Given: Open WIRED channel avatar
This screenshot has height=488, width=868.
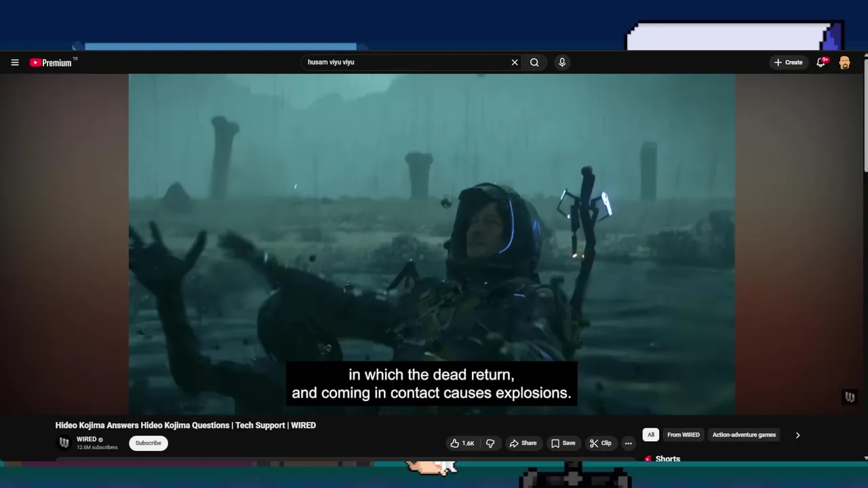Looking at the screenshot, I should (x=64, y=443).
